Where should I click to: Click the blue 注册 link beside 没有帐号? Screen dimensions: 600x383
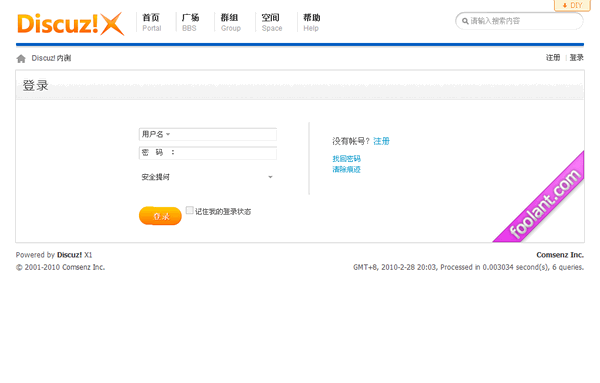click(x=381, y=141)
